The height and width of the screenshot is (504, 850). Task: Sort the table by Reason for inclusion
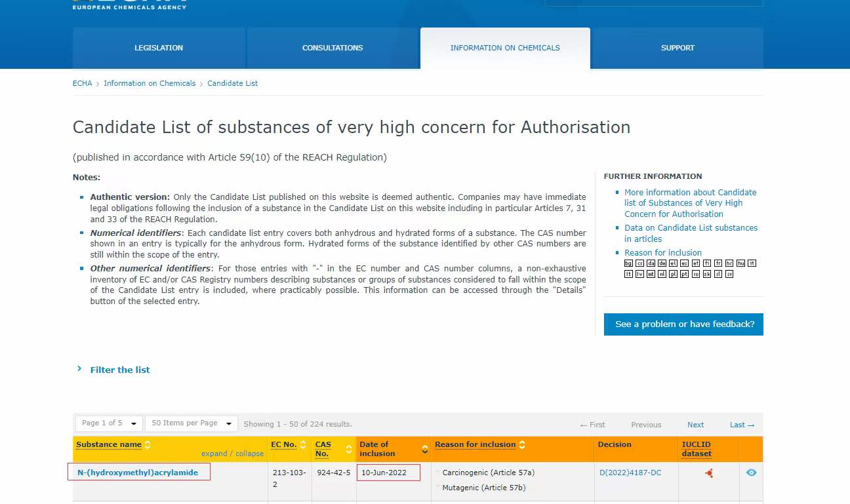pos(475,444)
